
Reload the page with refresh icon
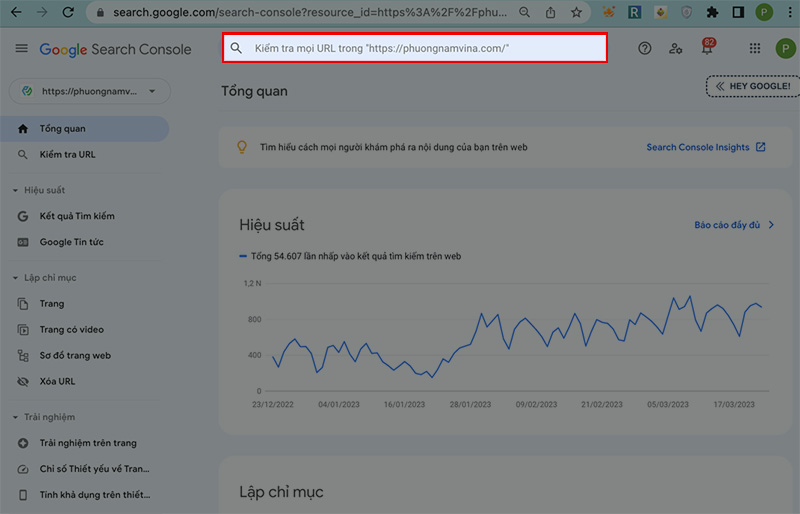click(68, 12)
